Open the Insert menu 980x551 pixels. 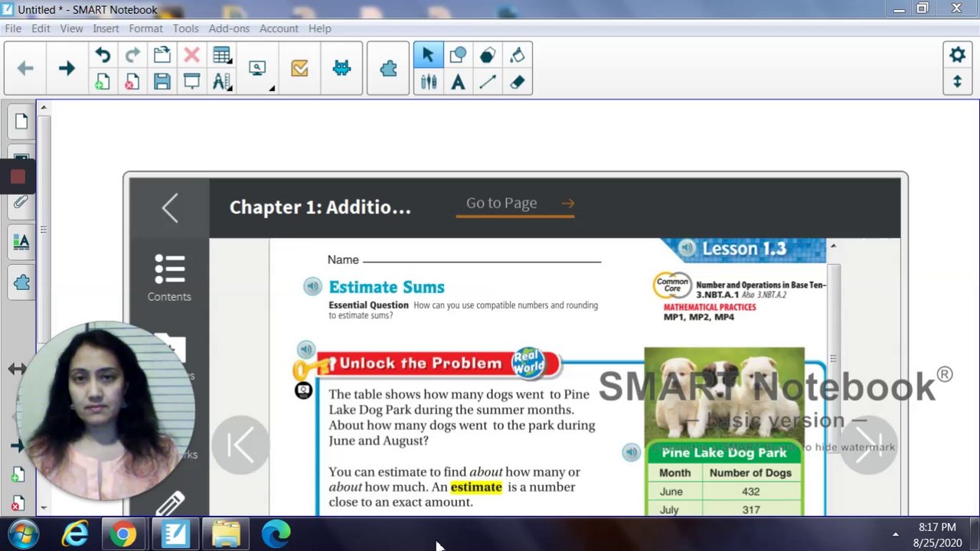click(106, 28)
